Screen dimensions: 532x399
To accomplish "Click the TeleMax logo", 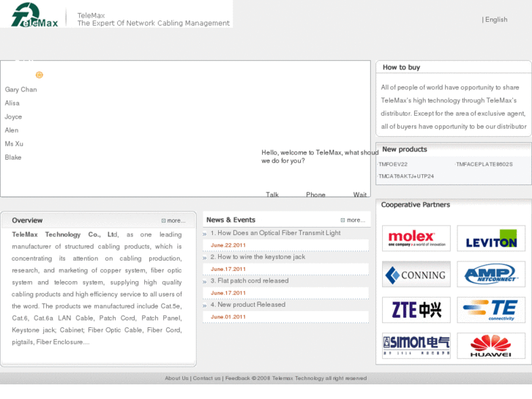I will [x=34, y=15].
